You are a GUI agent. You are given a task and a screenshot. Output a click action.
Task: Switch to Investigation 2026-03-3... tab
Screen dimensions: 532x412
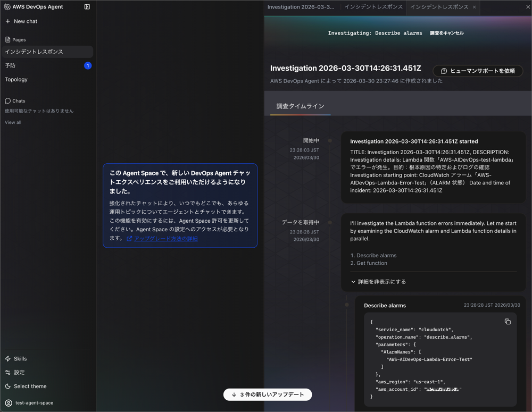(x=301, y=7)
